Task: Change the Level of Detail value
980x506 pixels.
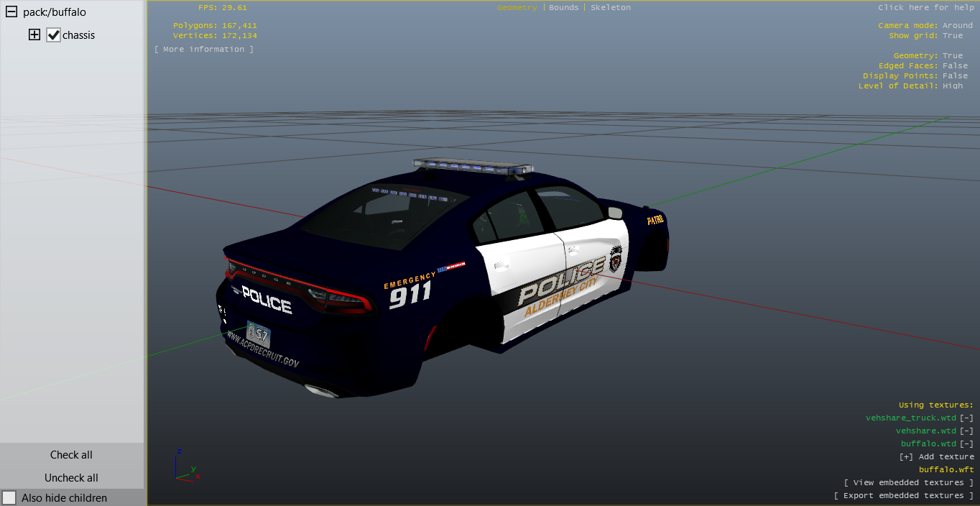Action: [953, 86]
